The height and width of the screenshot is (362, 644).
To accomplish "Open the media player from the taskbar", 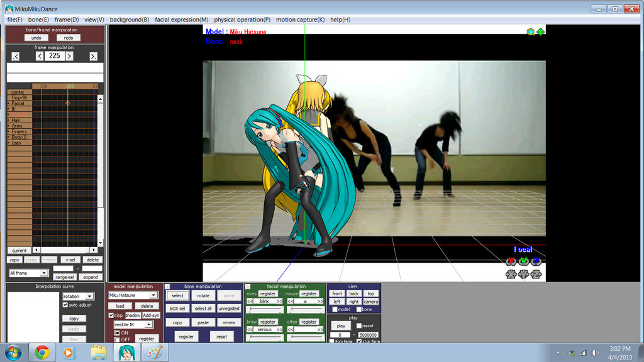I will pos(69,353).
